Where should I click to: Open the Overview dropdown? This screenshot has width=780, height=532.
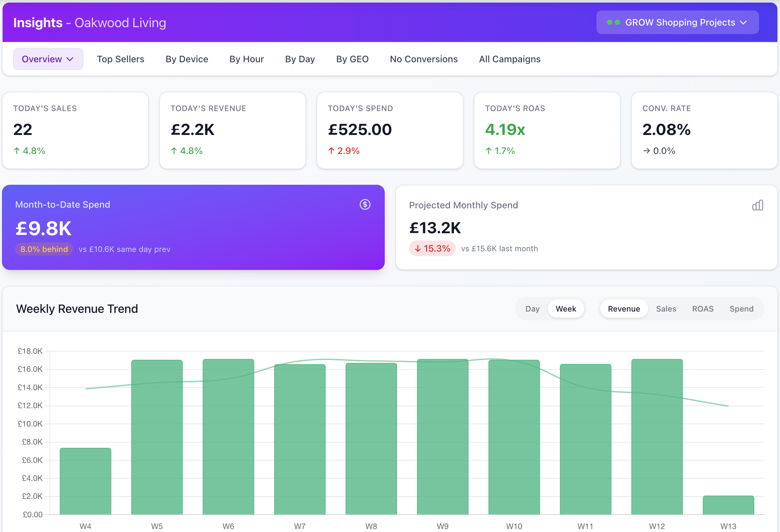pyautogui.click(x=48, y=59)
